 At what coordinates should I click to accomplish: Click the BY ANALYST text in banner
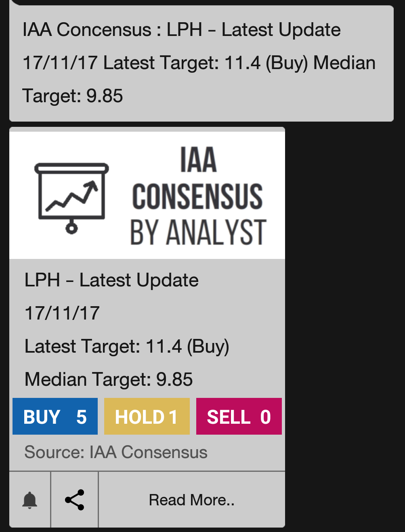(198, 232)
